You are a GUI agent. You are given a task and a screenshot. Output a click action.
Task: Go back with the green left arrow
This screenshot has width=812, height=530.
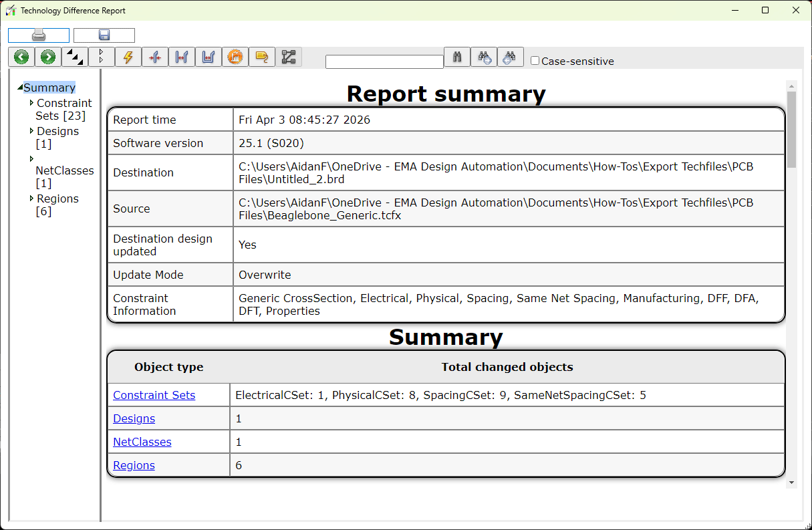click(21, 57)
